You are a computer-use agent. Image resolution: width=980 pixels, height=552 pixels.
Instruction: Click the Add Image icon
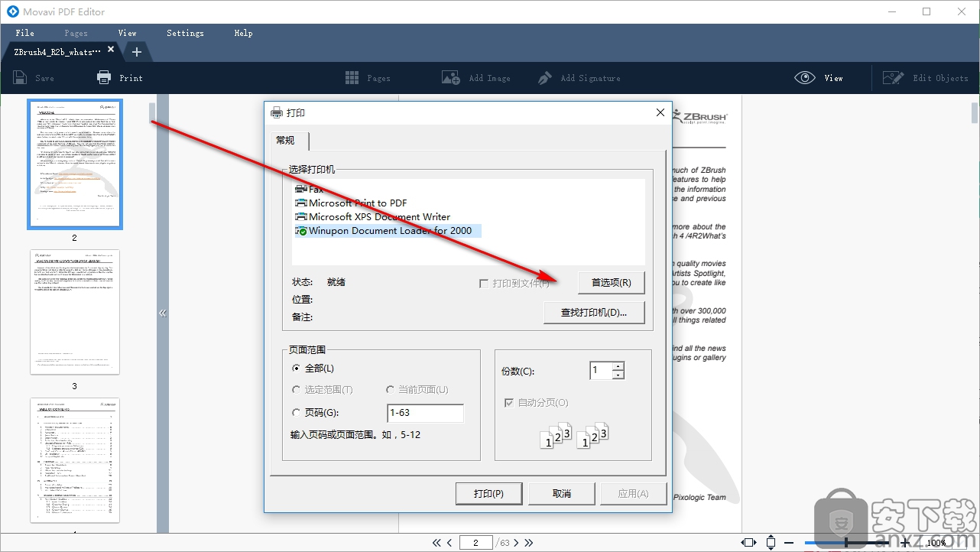(451, 78)
